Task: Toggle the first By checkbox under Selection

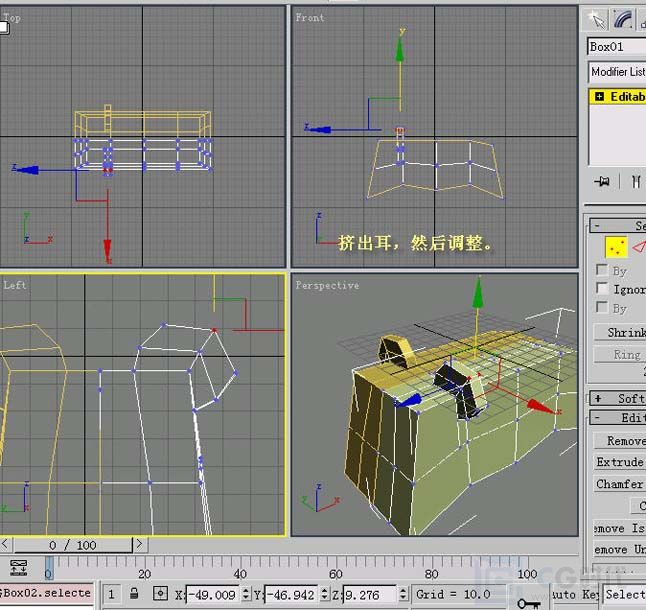Action: point(602,270)
